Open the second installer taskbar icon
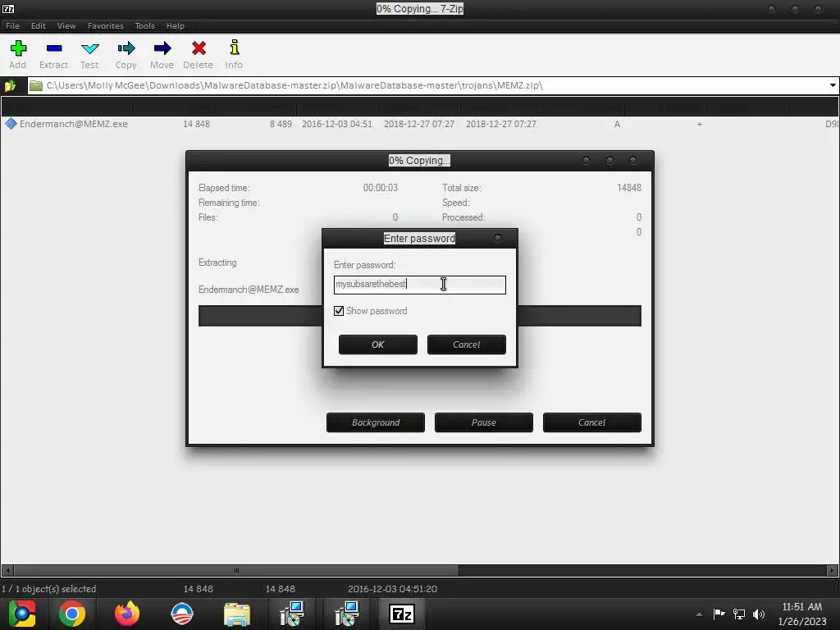The height and width of the screenshot is (630, 840). coord(347,614)
